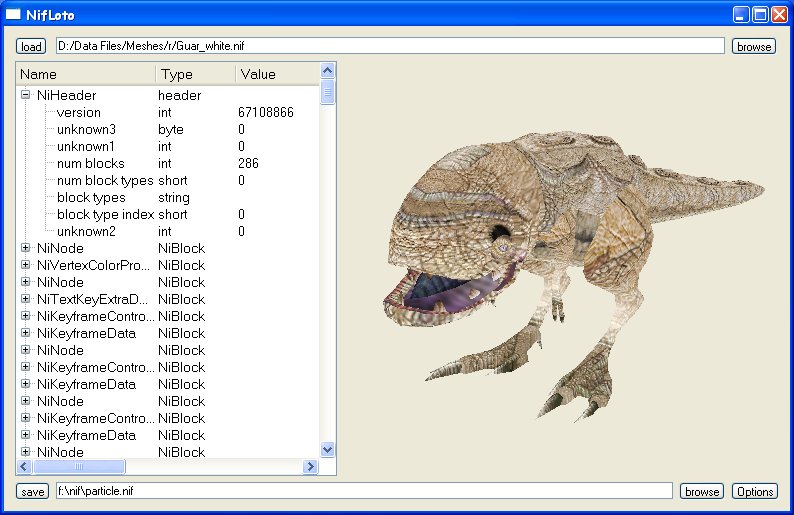Viewport: 794px width, 515px height.
Task: Expand the NiVertexColorPro... block
Action: [25, 265]
